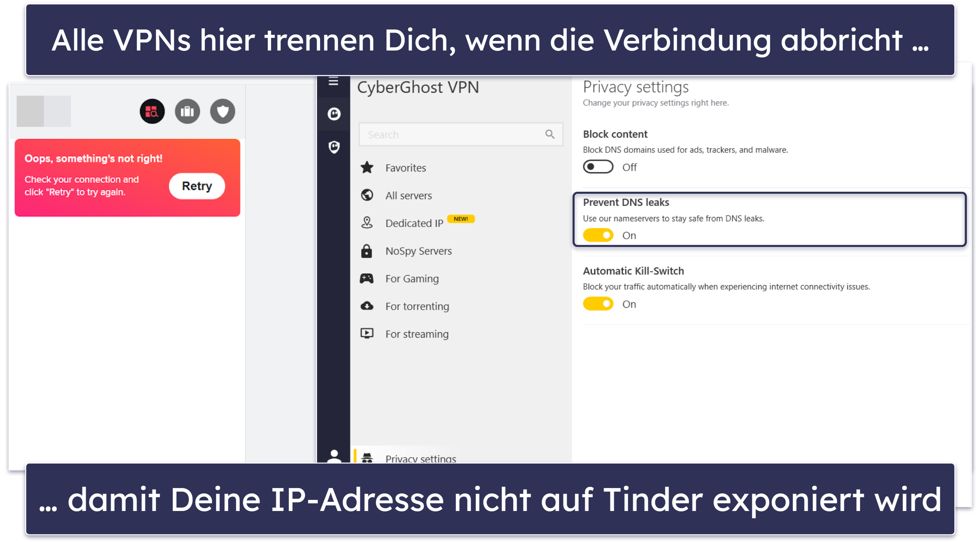980x542 pixels.
Task: Click the Dedicated IP profile icon
Action: (x=368, y=219)
